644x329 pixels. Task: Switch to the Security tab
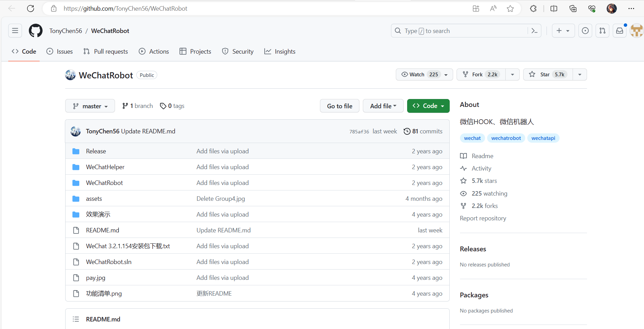[238, 52]
